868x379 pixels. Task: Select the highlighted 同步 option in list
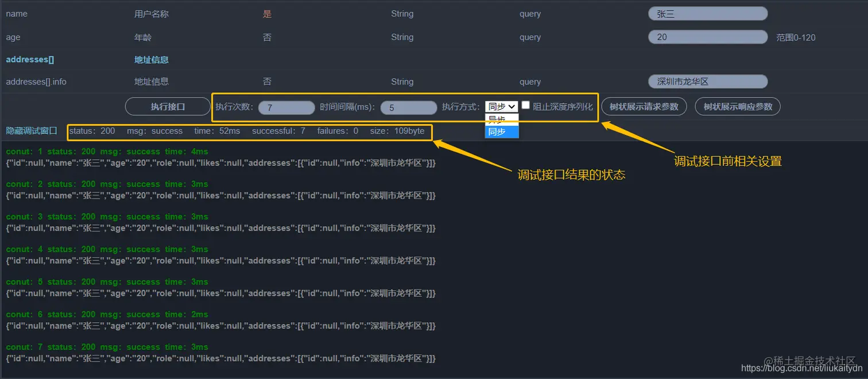[501, 132]
